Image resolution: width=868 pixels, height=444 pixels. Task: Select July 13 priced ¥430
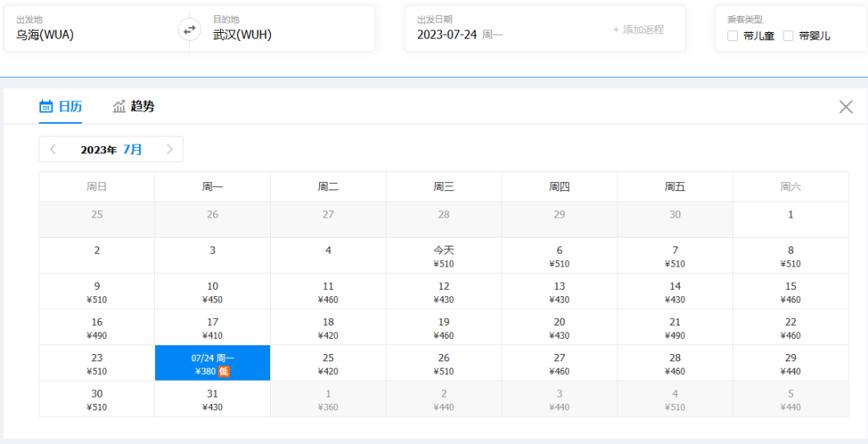click(x=559, y=291)
